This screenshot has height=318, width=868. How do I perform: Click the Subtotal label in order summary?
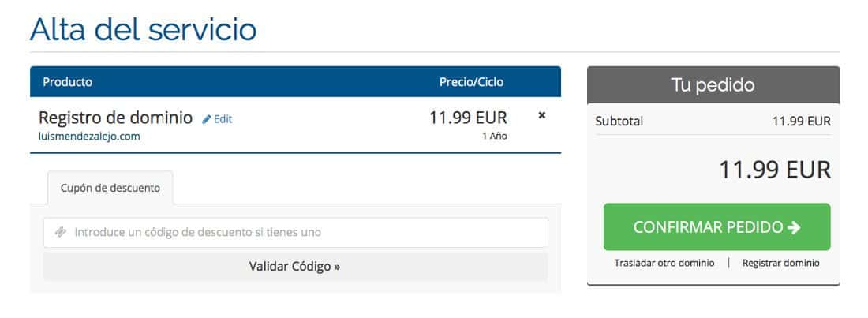tap(619, 122)
